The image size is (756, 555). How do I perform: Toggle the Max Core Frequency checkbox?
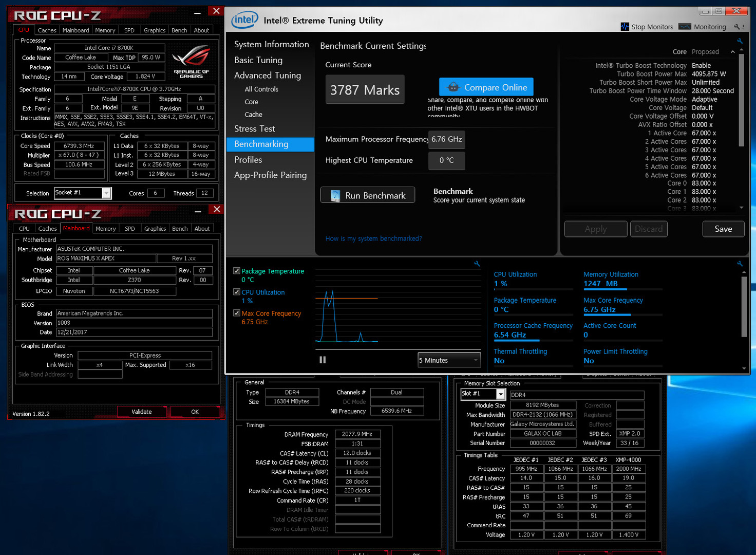[x=237, y=313]
